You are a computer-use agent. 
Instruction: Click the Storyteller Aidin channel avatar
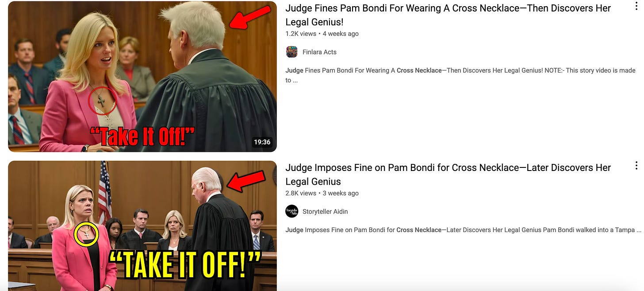pos(292,212)
